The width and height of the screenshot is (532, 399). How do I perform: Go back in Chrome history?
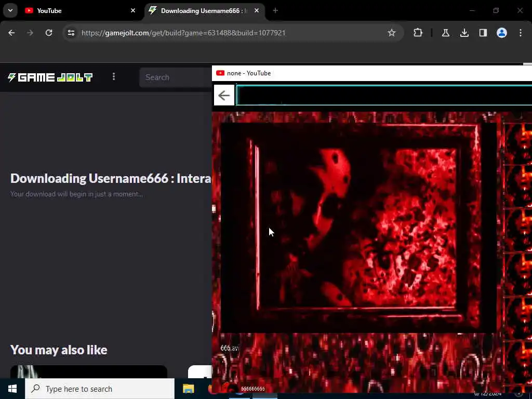pos(11,33)
